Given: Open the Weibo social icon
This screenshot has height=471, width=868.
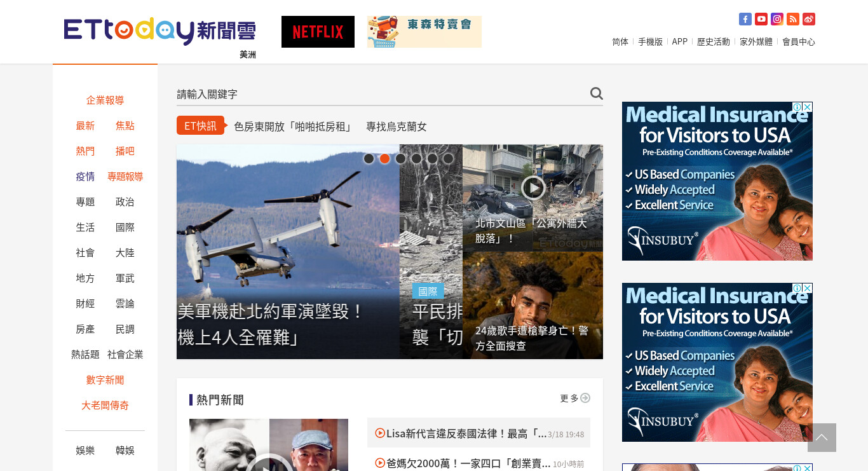Looking at the screenshot, I should point(809,19).
